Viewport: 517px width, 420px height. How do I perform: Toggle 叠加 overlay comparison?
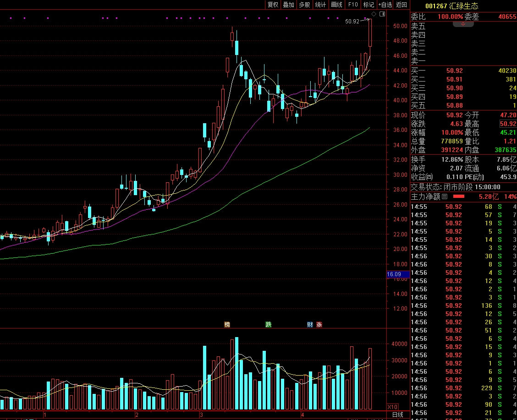pyautogui.click(x=288, y=5)
